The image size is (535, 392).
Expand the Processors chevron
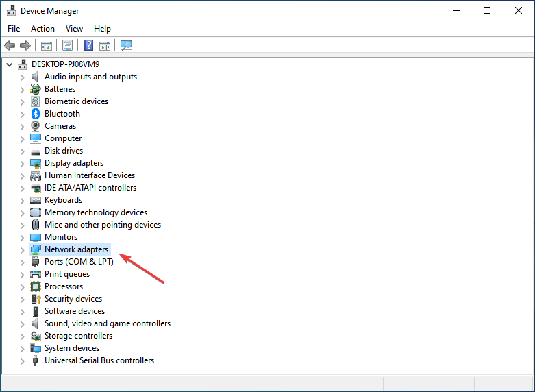[x=22, y=287]
